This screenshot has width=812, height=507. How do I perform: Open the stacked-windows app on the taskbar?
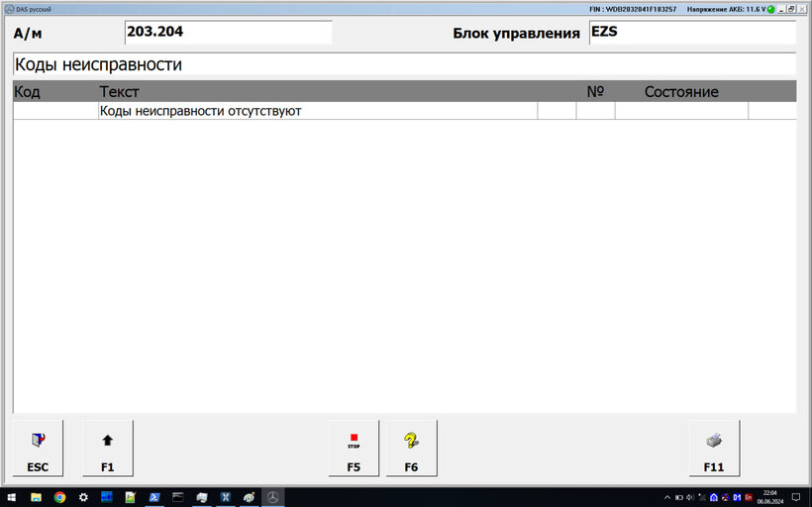(x=202, y=498)
